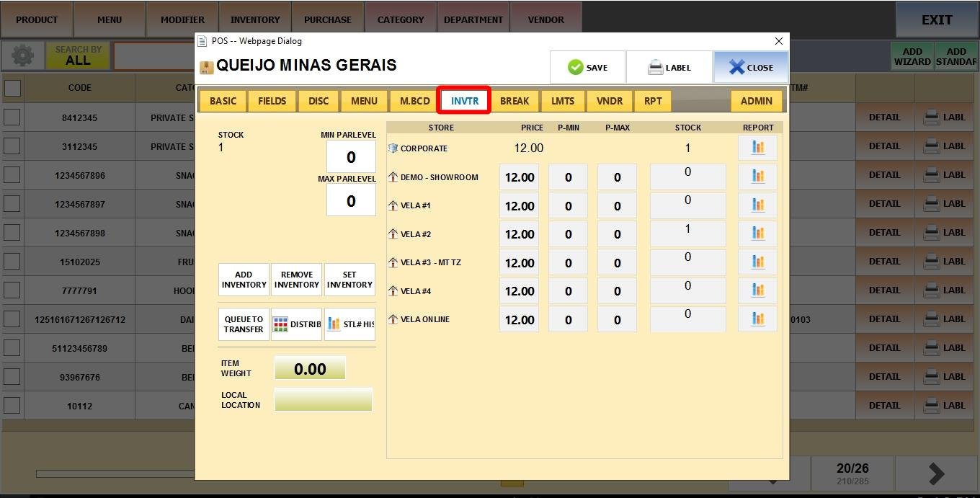Click the Min Parlevel input field

[351, 157]
